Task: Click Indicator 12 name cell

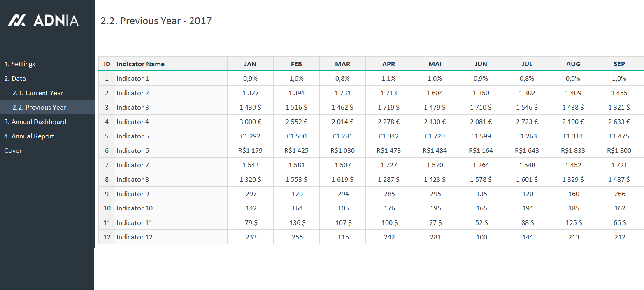Action: tap(134, 237)
